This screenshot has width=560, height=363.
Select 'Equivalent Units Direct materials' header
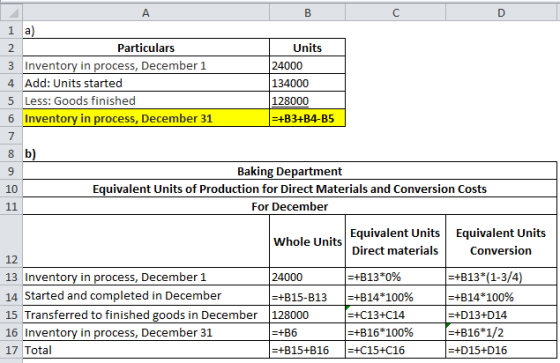tap(395, 241)
